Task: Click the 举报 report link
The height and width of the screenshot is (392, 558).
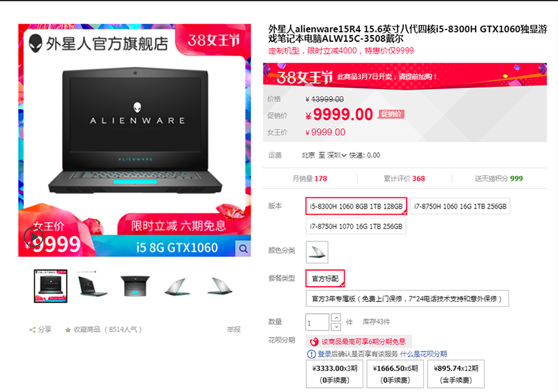Action: click(x=234, y=329)
